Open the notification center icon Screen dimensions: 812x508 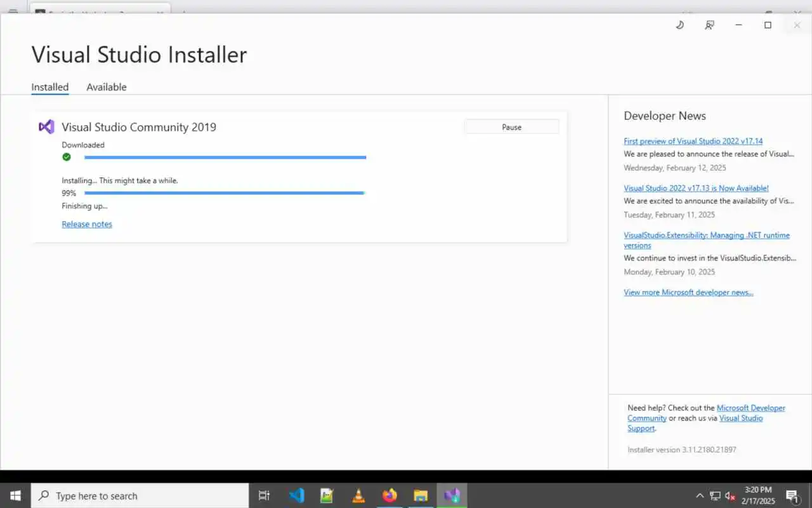[792, 496]
